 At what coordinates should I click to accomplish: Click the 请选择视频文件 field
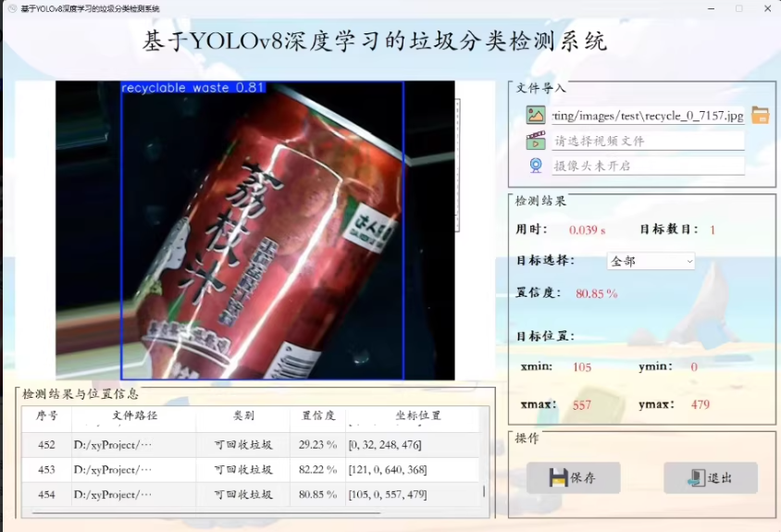(648, 141)
